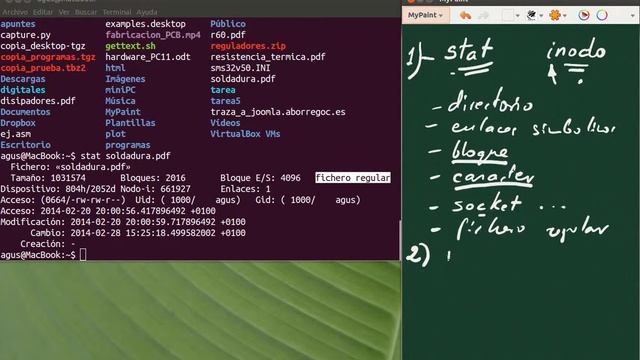The image size is (640, 360).
Task: Open the Ayuda menu in the terminal
Action: pos(147,12)
